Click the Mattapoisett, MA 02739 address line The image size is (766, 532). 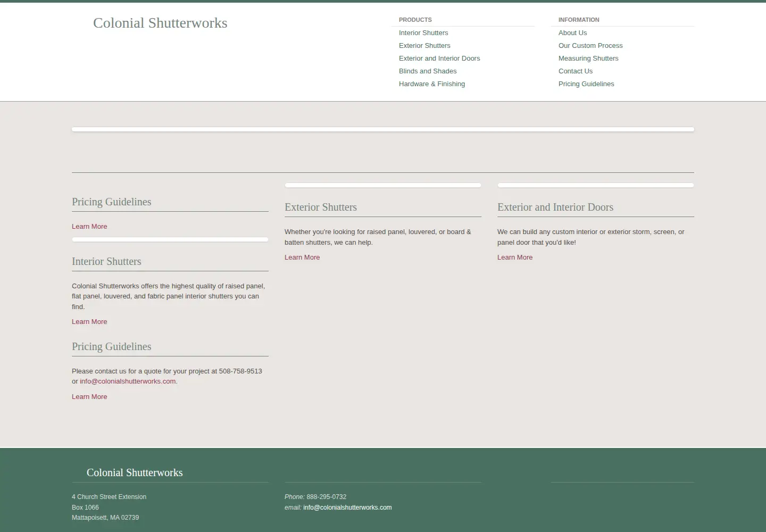(x=105, y=517)
